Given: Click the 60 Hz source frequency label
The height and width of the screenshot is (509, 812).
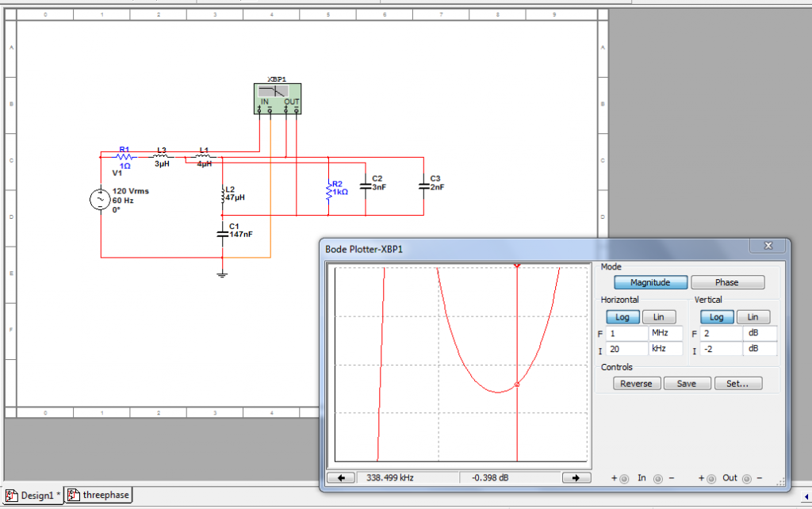Looking at the screenshot, I should pyautogui.click(x=123, y=201).
